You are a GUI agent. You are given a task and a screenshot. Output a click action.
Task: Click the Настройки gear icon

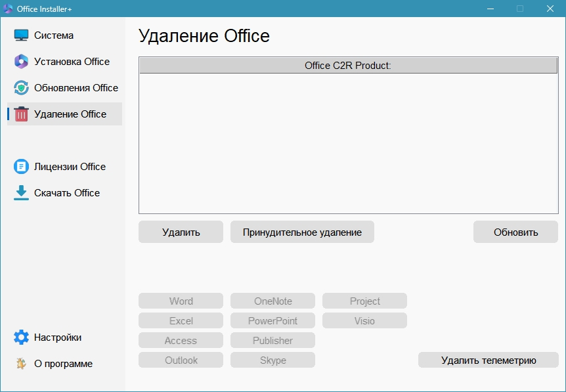pyautogui.click(x=22, y=338)
